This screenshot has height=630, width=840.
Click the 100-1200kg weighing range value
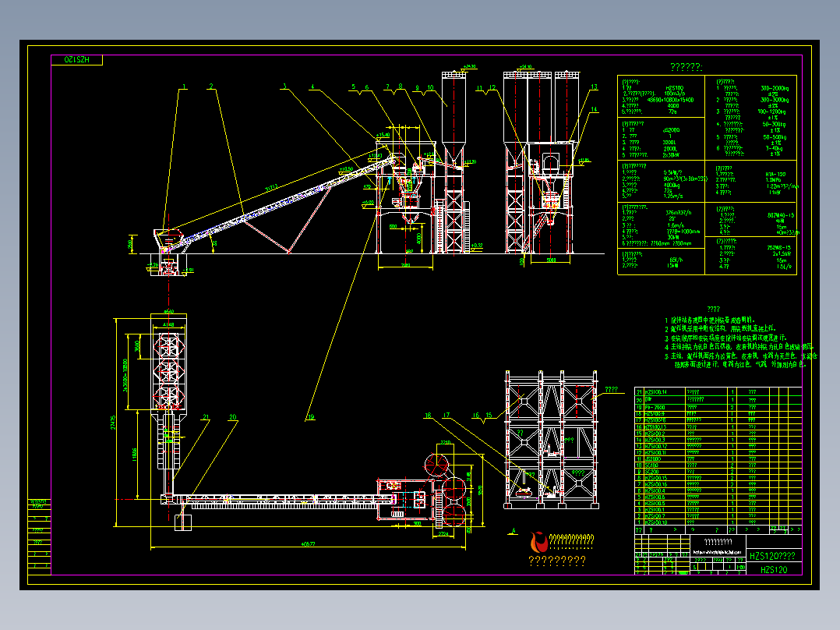pos(772,111)
